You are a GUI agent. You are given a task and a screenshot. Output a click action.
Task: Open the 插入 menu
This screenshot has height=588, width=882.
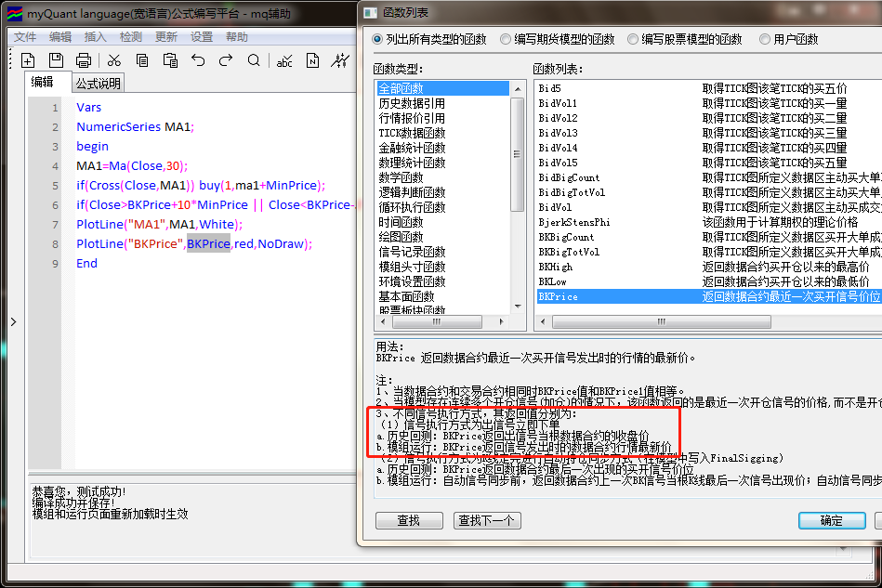click(x=95, y=37)
